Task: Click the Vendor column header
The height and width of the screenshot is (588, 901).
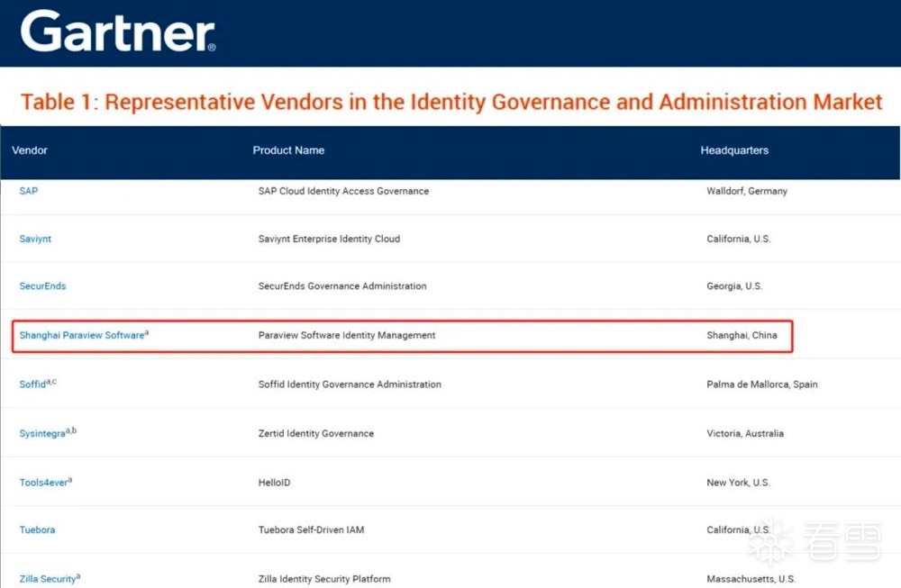Action: pos(30,150)
